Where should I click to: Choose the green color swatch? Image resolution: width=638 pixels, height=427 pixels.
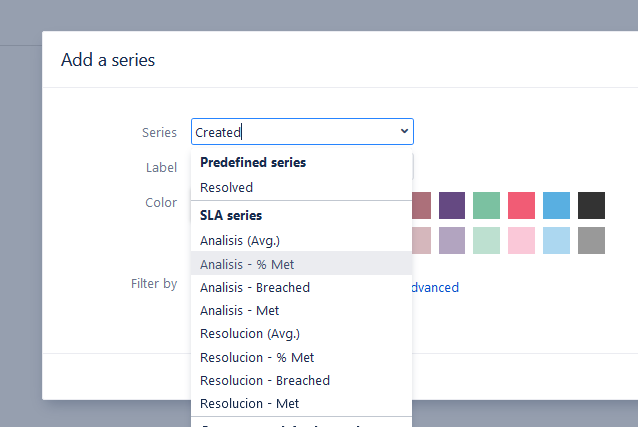[487, 205]
